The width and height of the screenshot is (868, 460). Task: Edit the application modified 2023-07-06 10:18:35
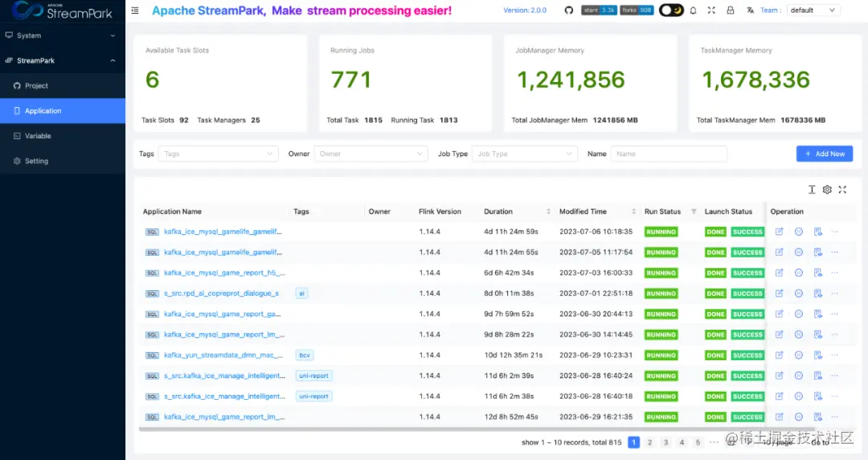click(779, 232)
